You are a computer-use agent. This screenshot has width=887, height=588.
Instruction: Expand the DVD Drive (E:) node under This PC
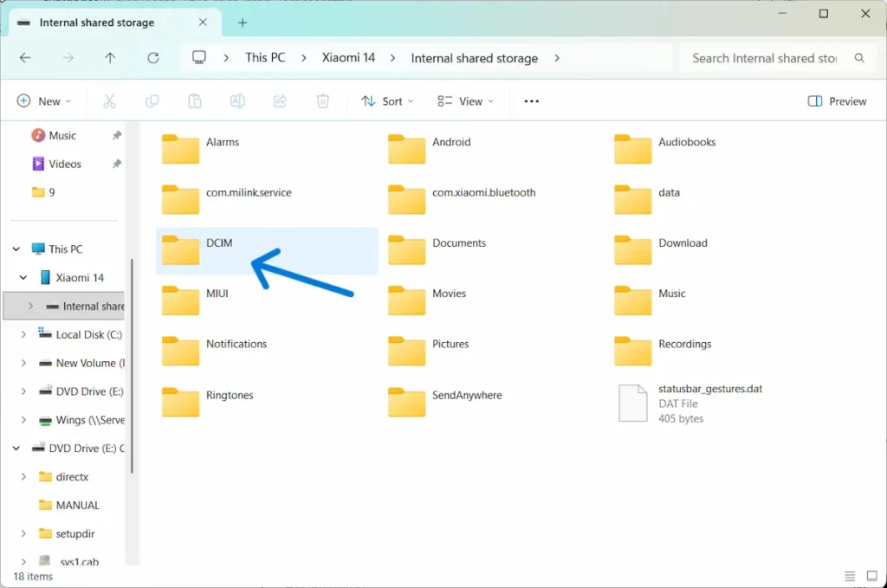[x=23, y=391]
